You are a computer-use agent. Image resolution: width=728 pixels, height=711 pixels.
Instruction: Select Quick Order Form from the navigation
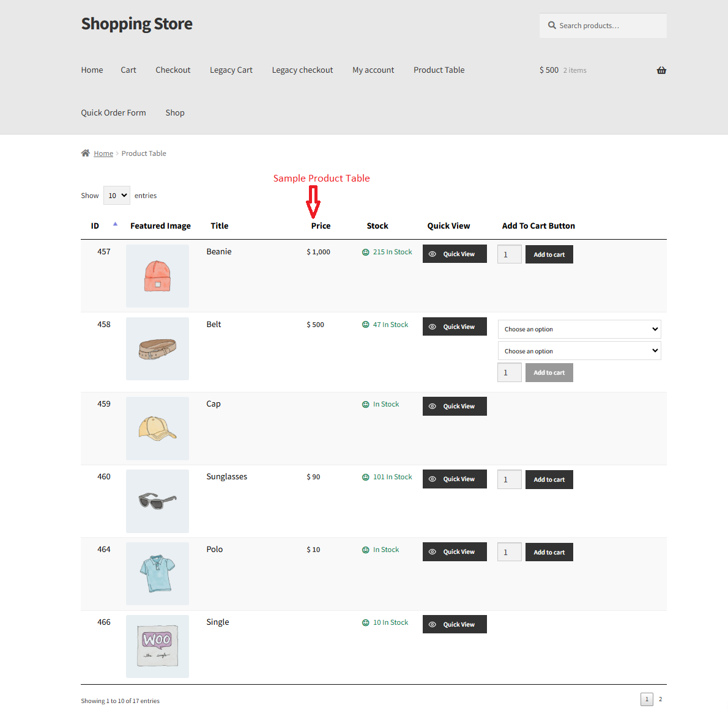pos(113,112)
